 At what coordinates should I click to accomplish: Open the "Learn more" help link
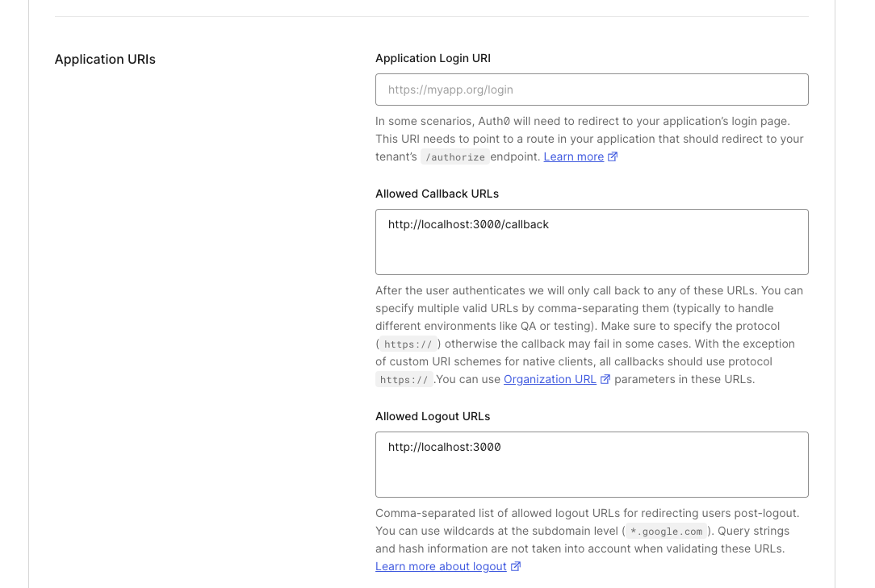(x=572, y=156)
